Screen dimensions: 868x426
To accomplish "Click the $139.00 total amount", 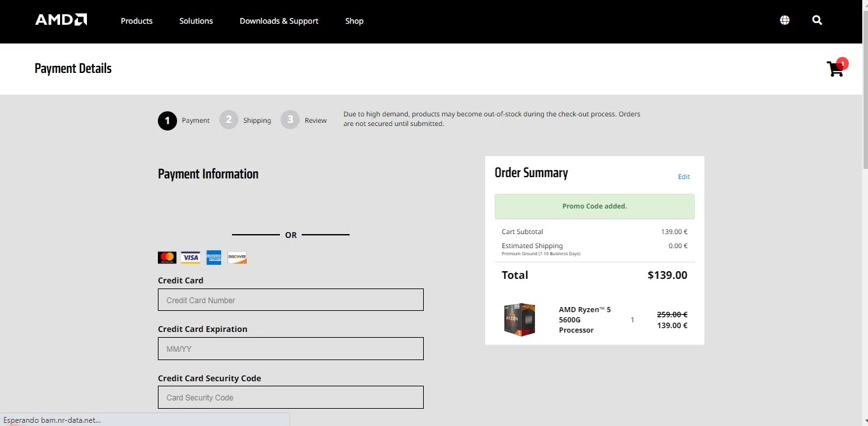I will pos(667,275).
